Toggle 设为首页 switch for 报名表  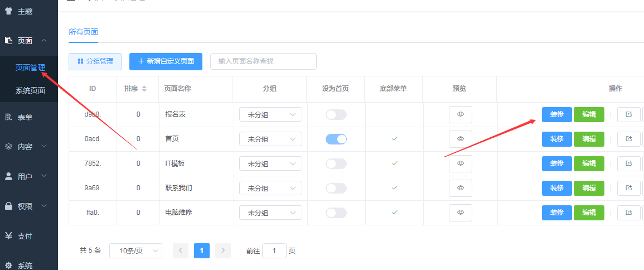pos(336,115)
